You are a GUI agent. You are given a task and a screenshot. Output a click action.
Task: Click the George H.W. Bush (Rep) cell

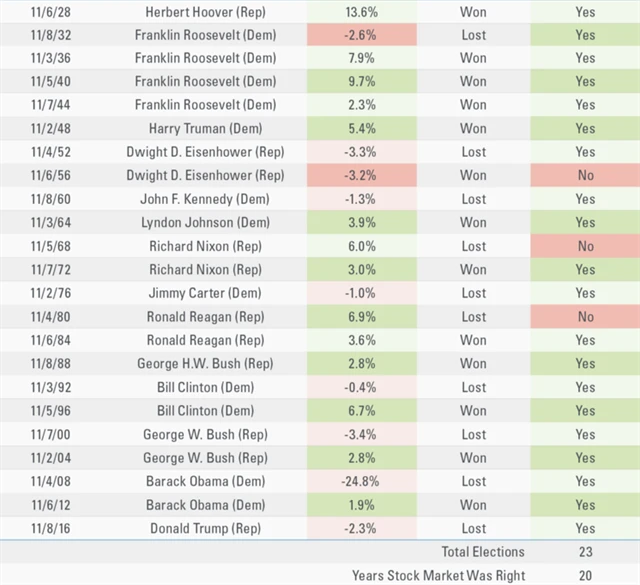(x=205, y=364)
